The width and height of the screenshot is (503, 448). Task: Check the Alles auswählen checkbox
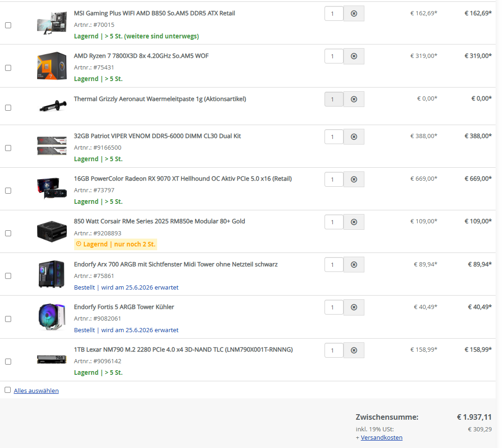8,390
